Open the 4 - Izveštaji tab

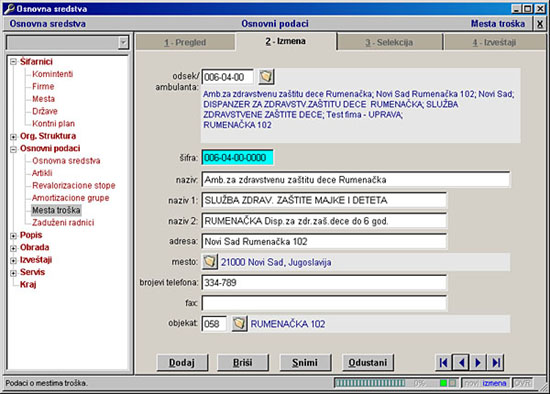pyautogui.click(x=494, y=42)
